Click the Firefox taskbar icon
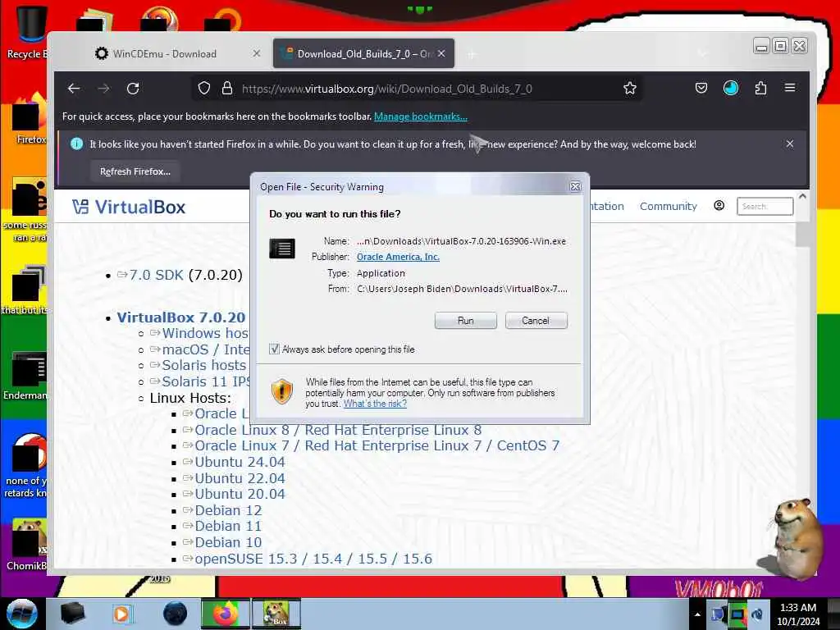 click(225, 614)
